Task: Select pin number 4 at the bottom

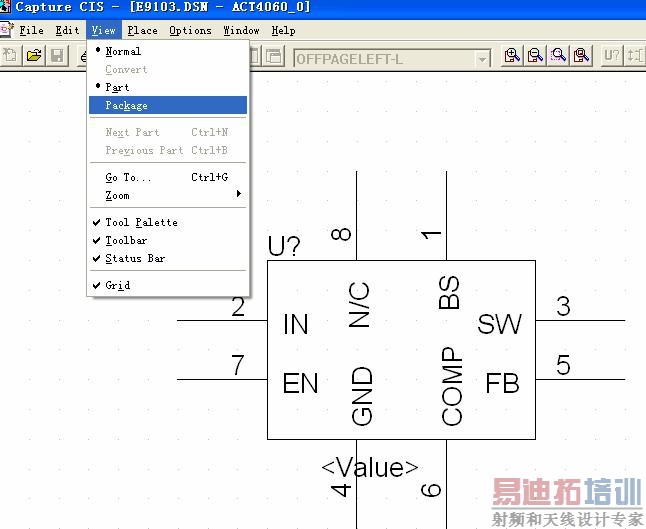Action: point(341,489)
